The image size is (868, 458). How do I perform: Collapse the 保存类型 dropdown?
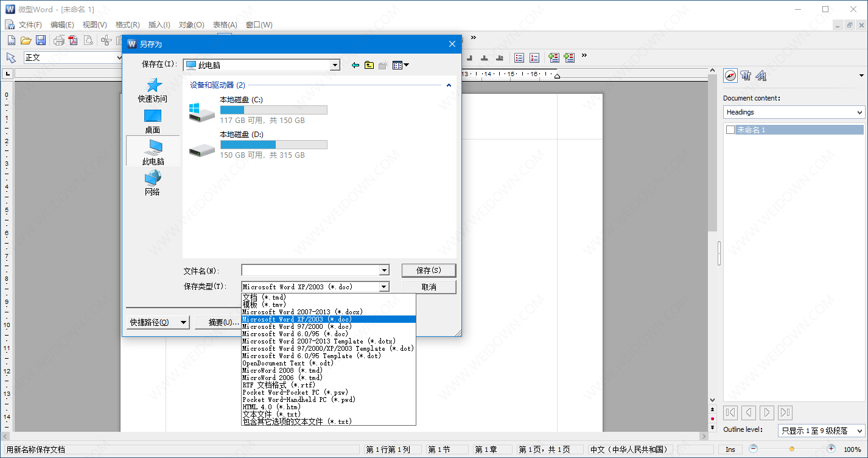click(384, 287)
